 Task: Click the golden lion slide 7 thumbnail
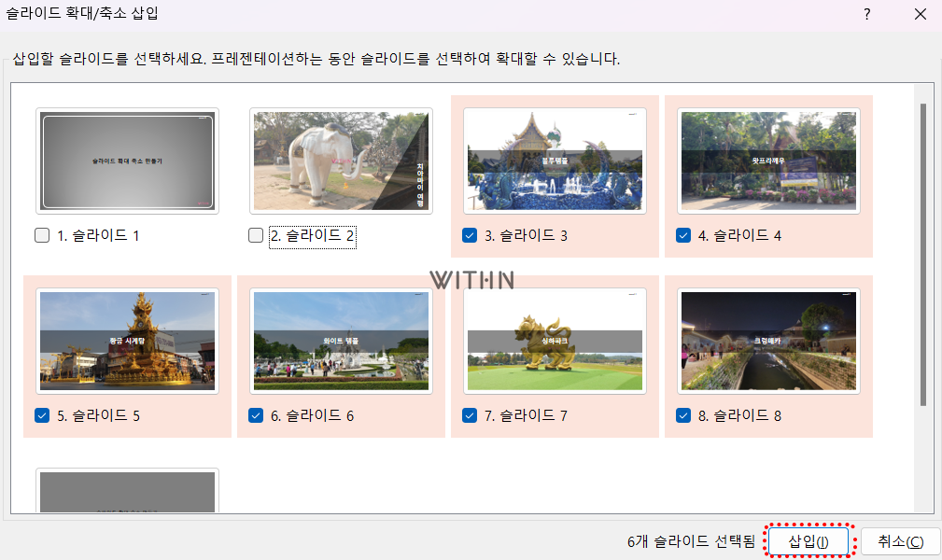(x=555, y=342)
